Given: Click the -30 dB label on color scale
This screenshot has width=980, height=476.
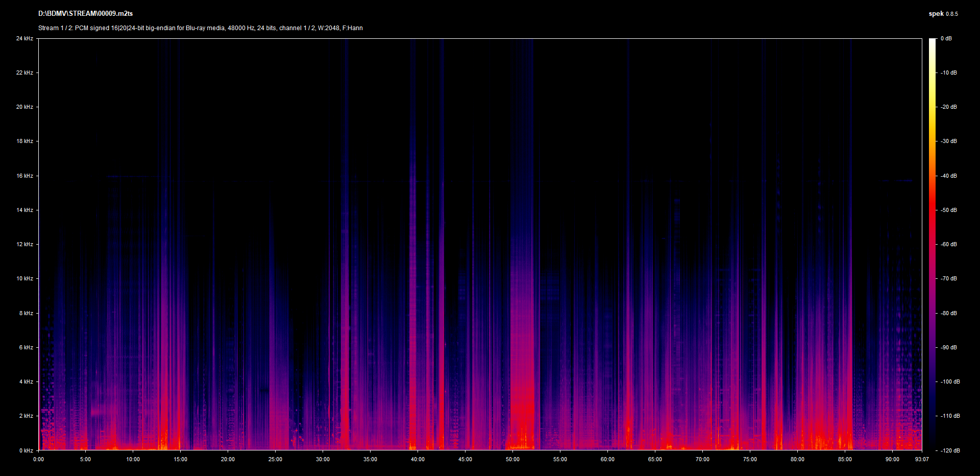Looking at the screenshot, I should (948, 141).
